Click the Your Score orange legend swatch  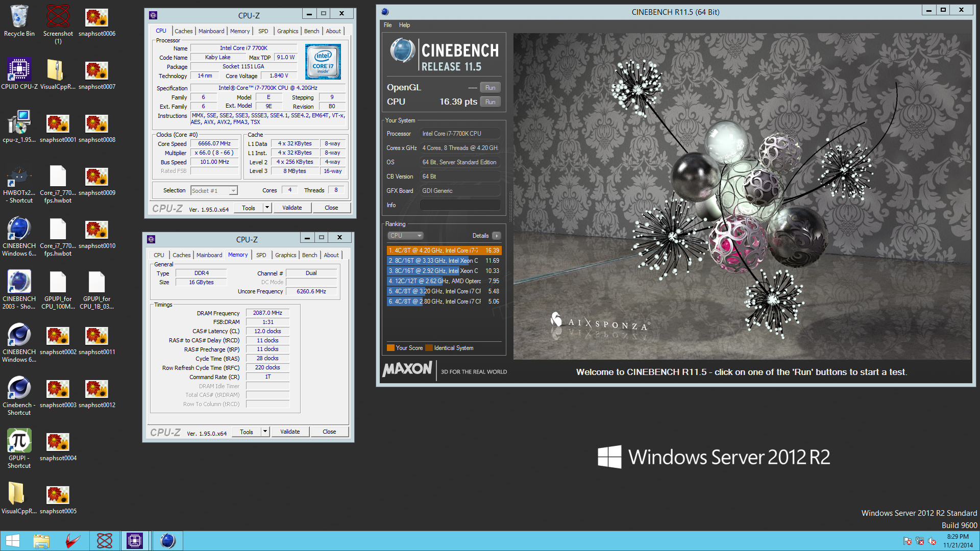pyautogui.click(x=390, y=348)
